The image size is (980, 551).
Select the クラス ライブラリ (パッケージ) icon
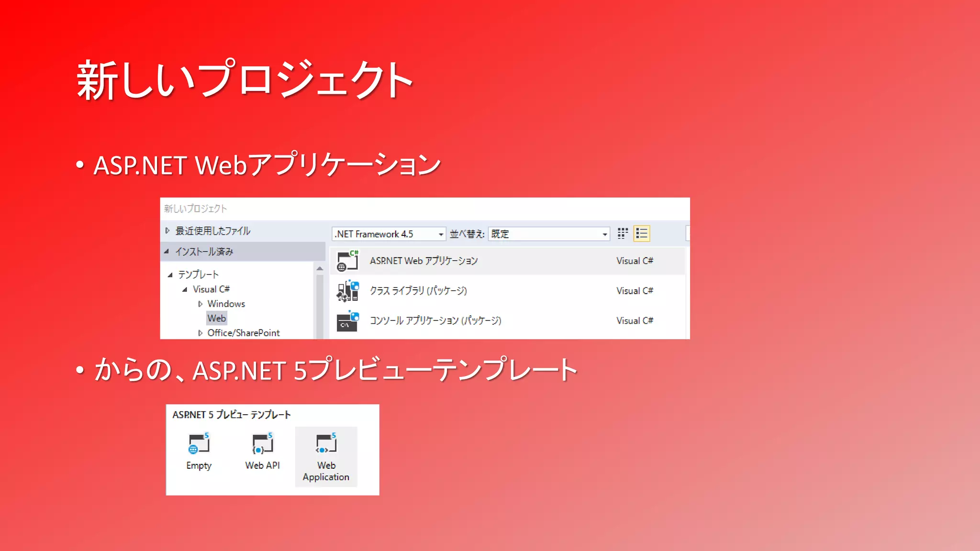347,291
